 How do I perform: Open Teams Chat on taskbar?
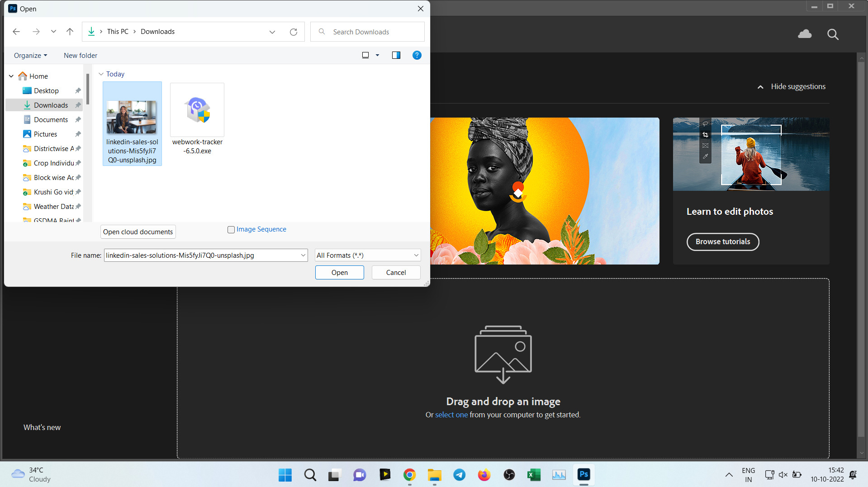pos(360,475)
